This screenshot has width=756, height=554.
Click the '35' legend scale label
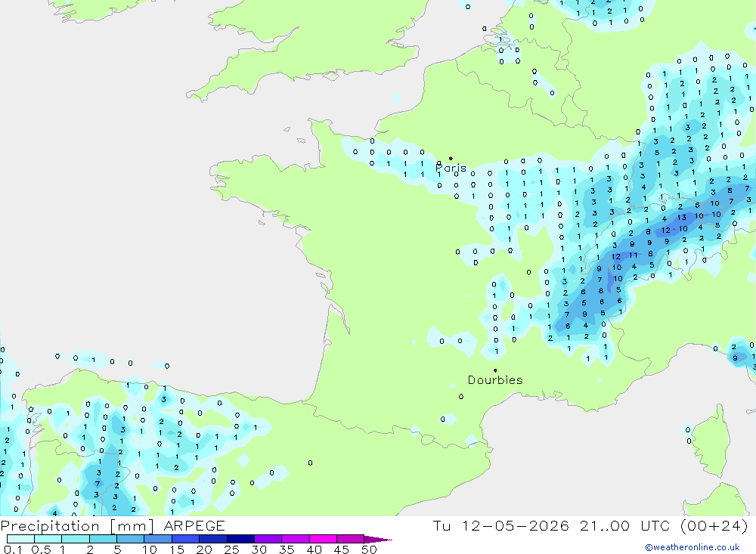pyautogui.click(x=287, y=549)
